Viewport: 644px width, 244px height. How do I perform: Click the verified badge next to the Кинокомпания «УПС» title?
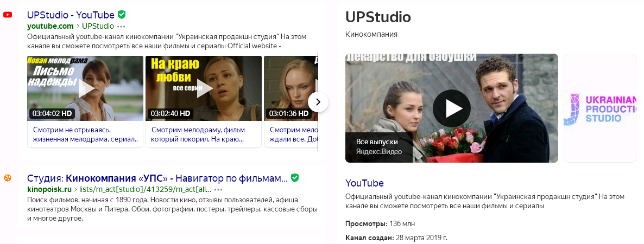pos(295,178)
